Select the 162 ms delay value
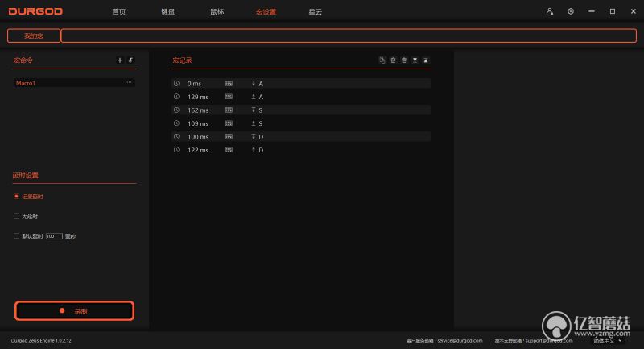Screen dimensions: 644x349 [x=198, y=110]
